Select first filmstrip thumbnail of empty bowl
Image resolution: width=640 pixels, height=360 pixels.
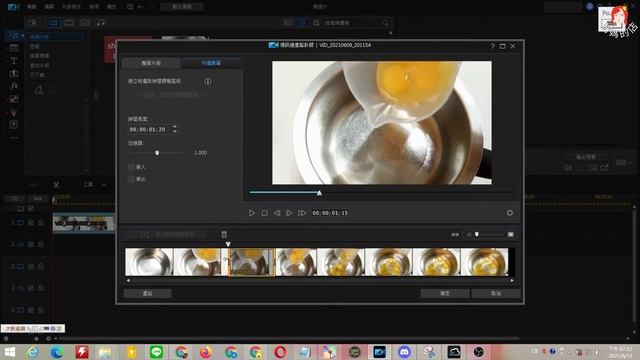[x=149, y=262]
